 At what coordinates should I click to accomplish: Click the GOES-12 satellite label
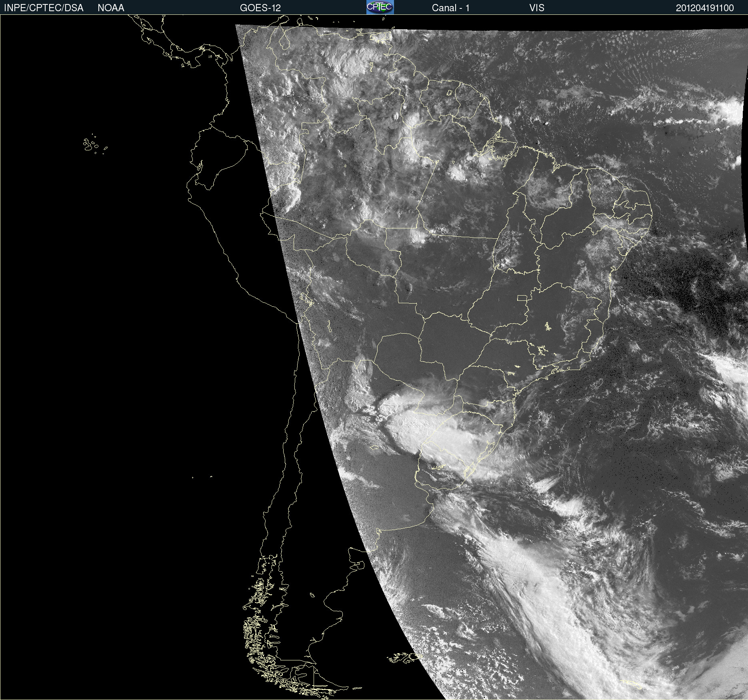(260, 8)
